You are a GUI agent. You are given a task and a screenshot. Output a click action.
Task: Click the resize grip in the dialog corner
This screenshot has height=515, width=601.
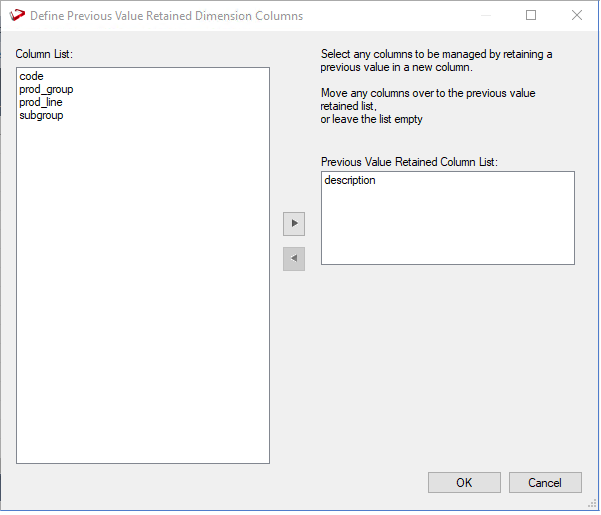[593, 507]
